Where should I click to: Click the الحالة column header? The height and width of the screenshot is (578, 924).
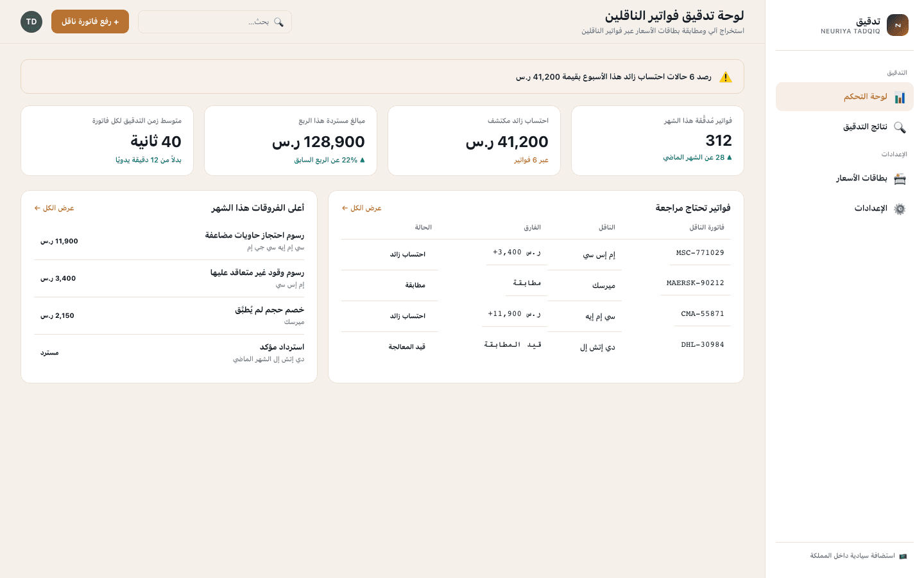pyautogui.click(x=423, y=227)
